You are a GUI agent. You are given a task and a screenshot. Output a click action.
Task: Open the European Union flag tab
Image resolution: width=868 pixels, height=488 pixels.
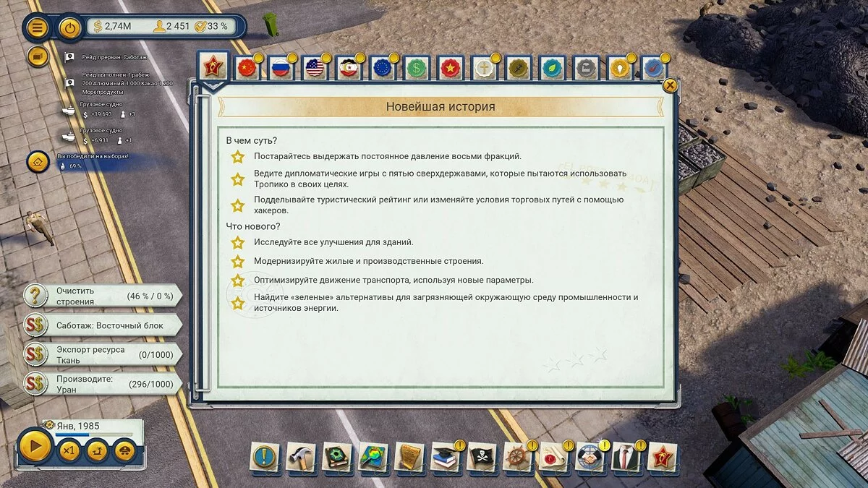tap(382, 69)
